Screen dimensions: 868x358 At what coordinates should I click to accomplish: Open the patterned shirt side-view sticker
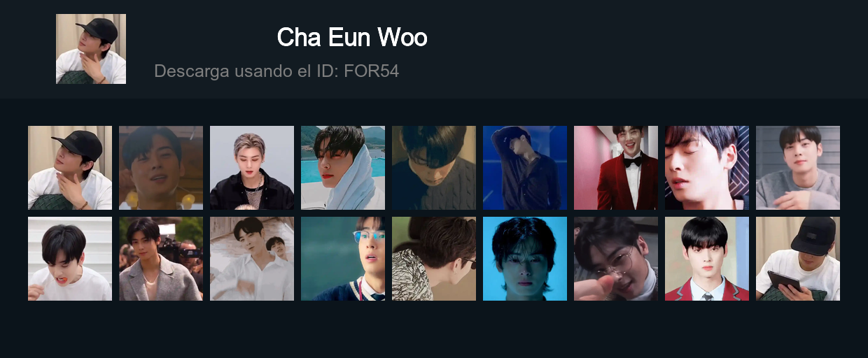click(434, 259)
